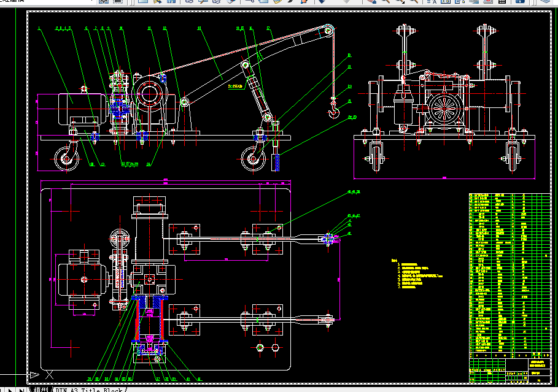Select the green parts list table
This screenshot has height=392, width=558.
coord(510,275)
